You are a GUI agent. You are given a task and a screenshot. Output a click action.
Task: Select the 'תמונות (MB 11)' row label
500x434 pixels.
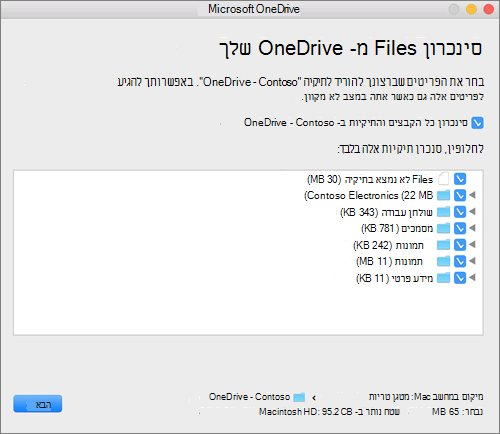389,261
